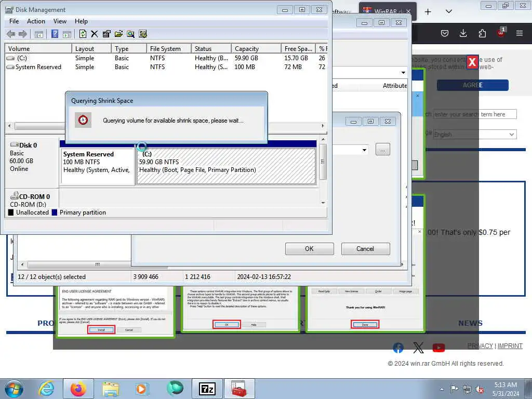This screenshot has width=532, height=399.
Task: Open the Action menu in Disk Management
Action: coord(36,21)
